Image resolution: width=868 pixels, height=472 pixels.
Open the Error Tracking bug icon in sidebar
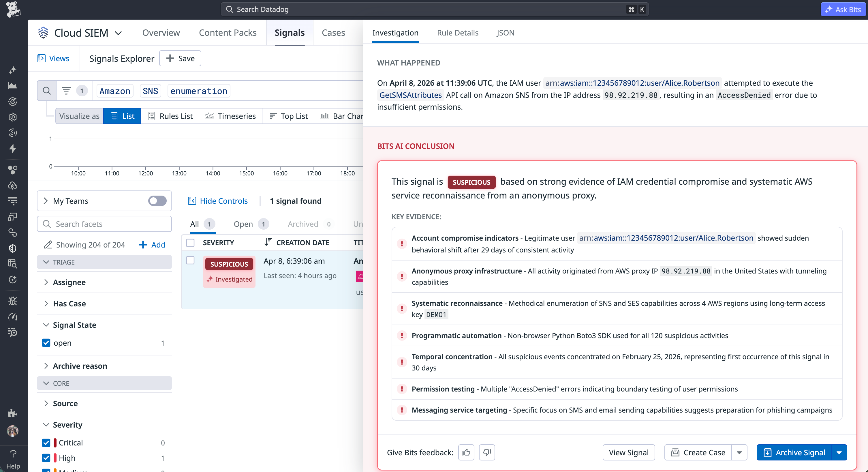pos(12,301)
